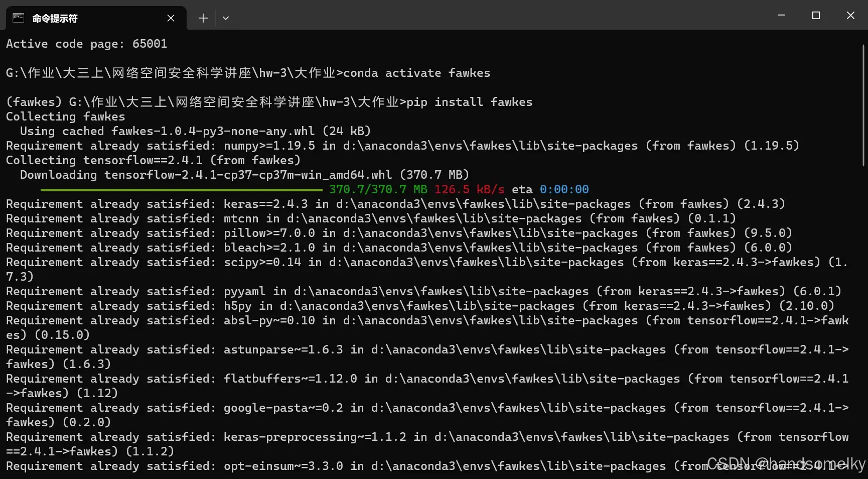Select the 命令提示符 terminal tab
Viewport: 868px width, 479px height.
tap(96, 18)
